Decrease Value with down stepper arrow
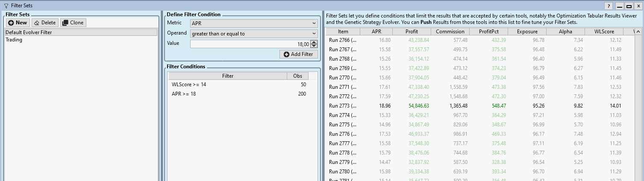 tap(314, 46)
